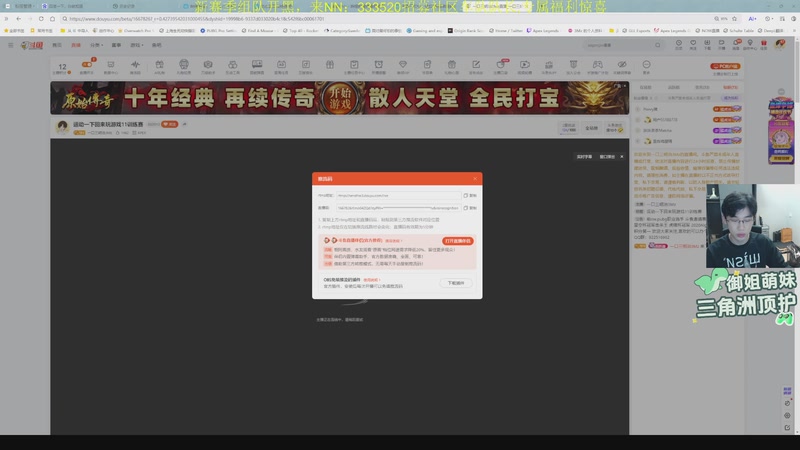Open the download client icon
Viewport: 800px width, 450px height.
coord(707,45)
